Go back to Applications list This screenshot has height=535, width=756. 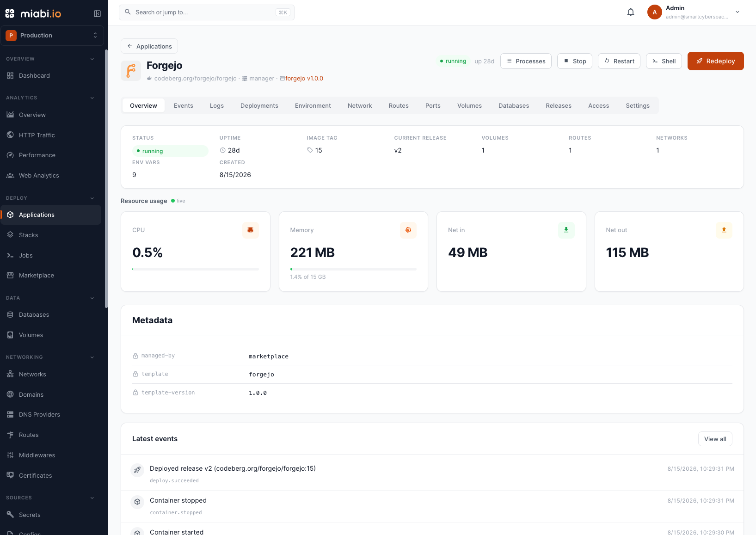pos(149,46)
